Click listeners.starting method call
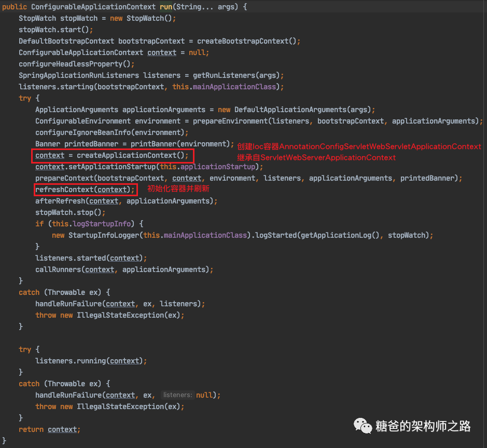This screenshot has width=487, height=448. coord(56,87)
